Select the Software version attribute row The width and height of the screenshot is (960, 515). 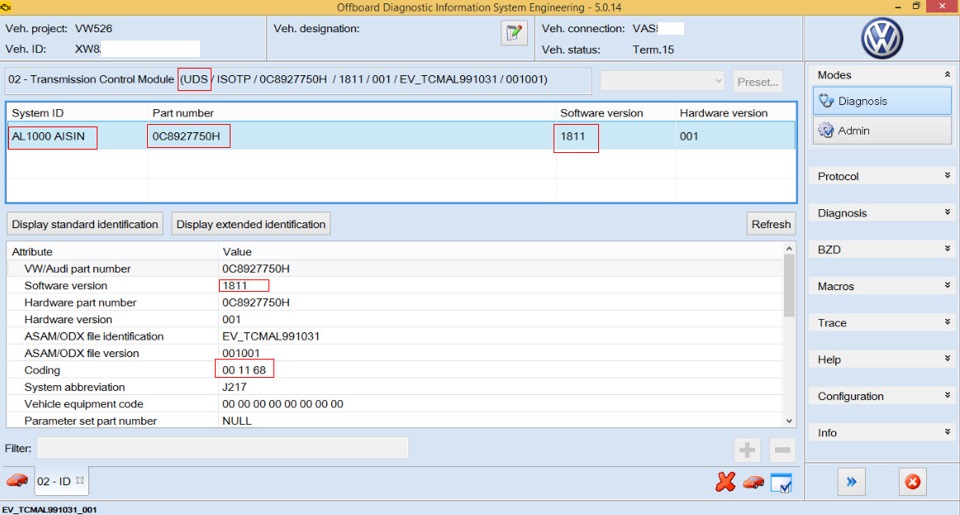[395, 285]
